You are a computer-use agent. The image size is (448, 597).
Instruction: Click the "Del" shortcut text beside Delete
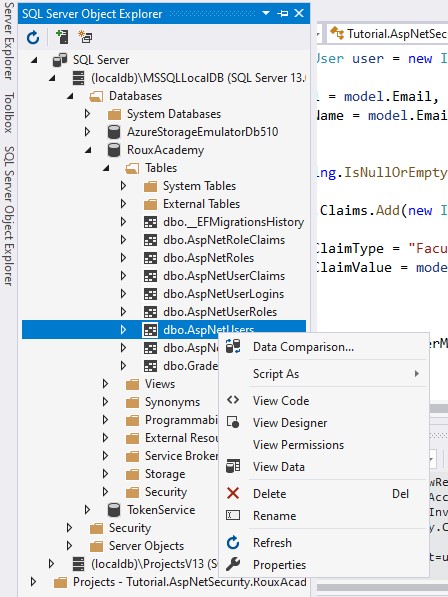400,494
